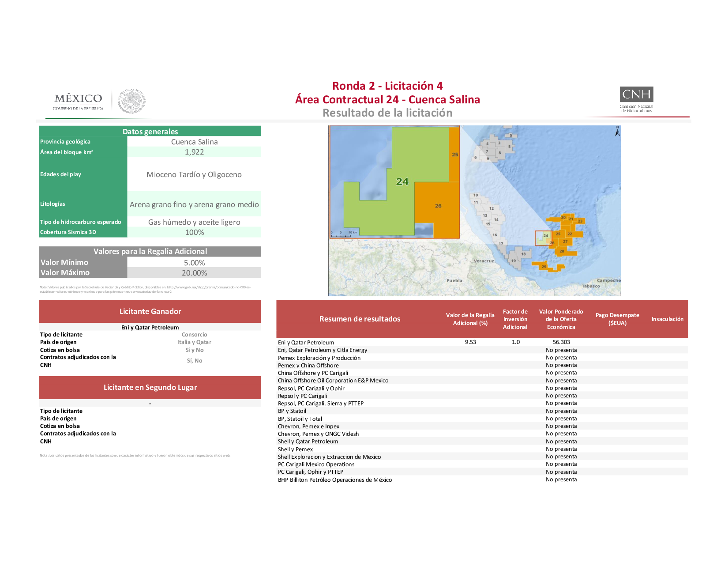The height and width of the screenshot is (563, 728).
Task: Click the seismic coverage value '100%'
Action: pyautogui.click(x=194, y=232)
